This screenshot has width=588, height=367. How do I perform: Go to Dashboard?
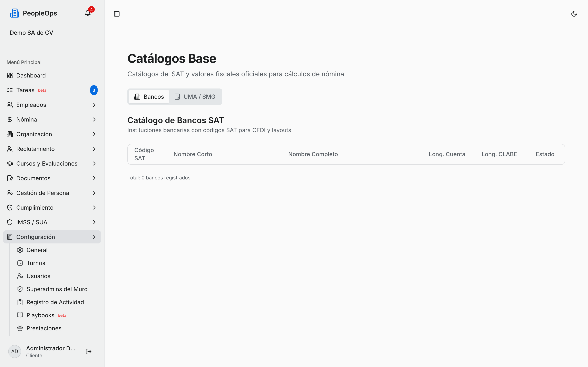pyautogui.click(x=52, y=75)
